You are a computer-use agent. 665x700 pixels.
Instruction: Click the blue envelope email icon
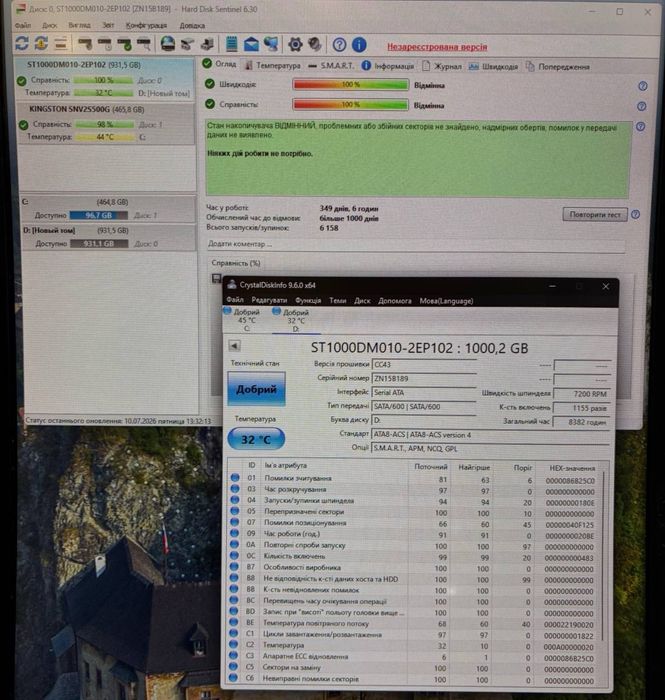click(251, 44)
